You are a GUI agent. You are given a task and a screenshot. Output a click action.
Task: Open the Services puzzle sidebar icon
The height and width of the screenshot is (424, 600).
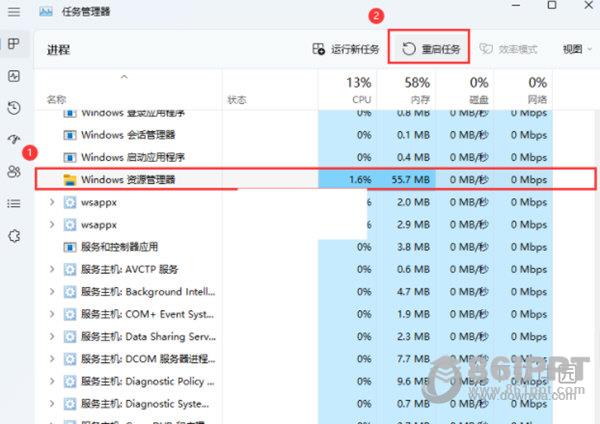click(14, 236)
